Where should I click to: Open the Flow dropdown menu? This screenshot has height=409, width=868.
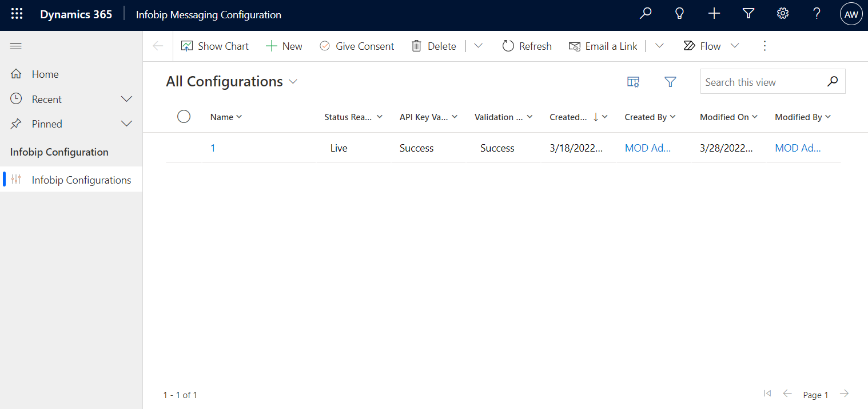point(735,46)
